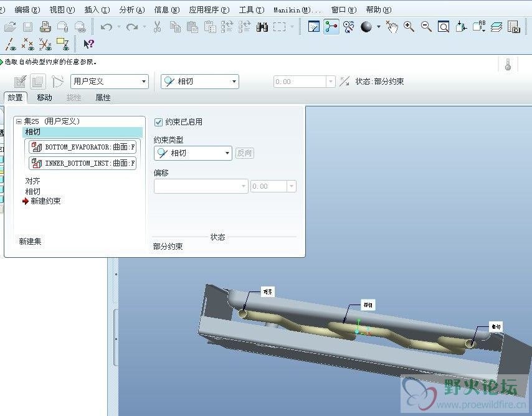Click the Copy icon
The image size is (532, 416).
click(x=175, y=27)
